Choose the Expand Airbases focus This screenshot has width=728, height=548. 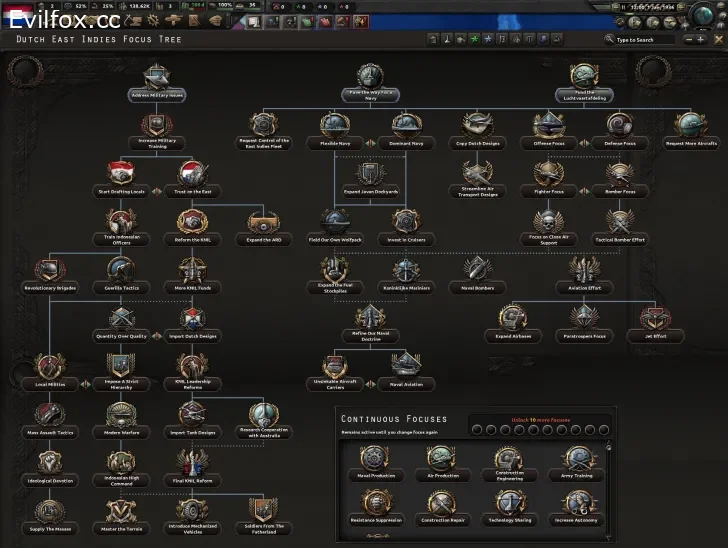[x=513, y=320]
